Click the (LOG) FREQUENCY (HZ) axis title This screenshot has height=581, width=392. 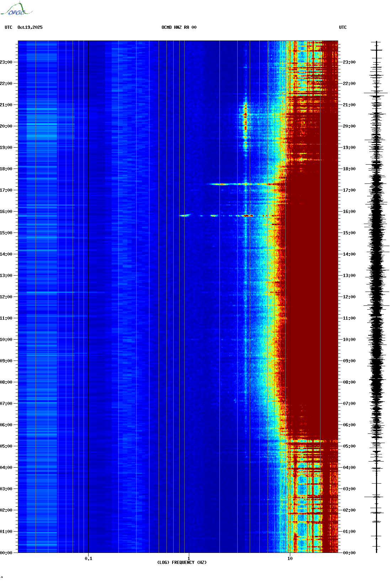coord(182,563)
